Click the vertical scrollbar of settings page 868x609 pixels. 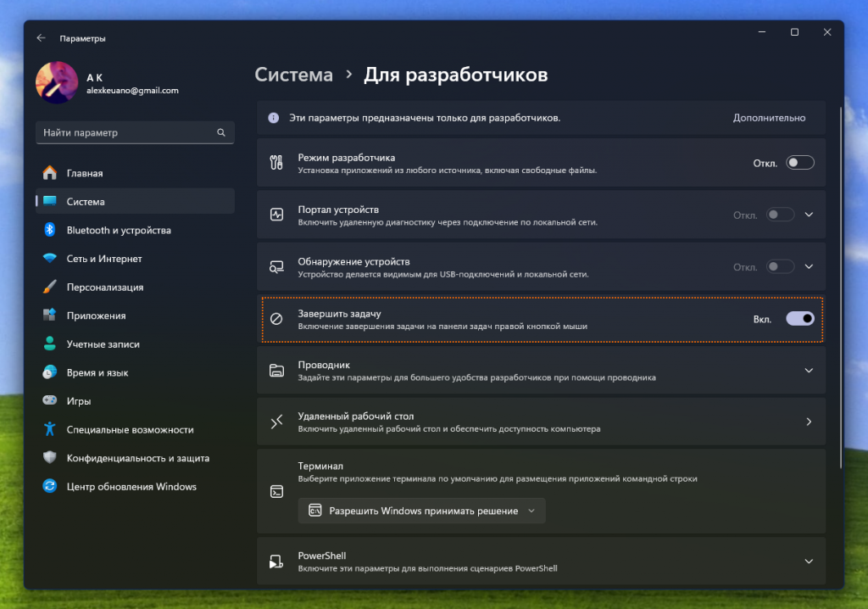click(x=840, y=288)
